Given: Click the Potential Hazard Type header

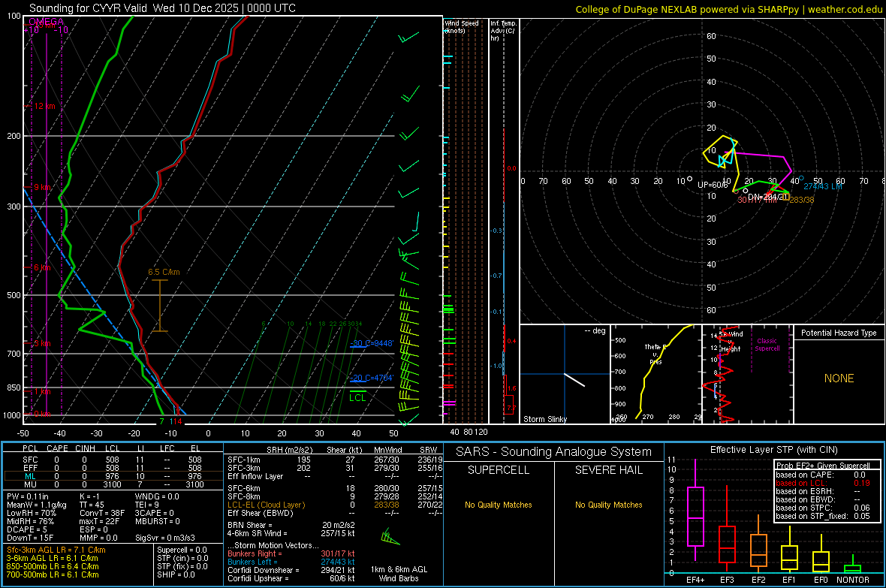Looking at the screenshot, I should pyautogui.click(x=839, y=333).
